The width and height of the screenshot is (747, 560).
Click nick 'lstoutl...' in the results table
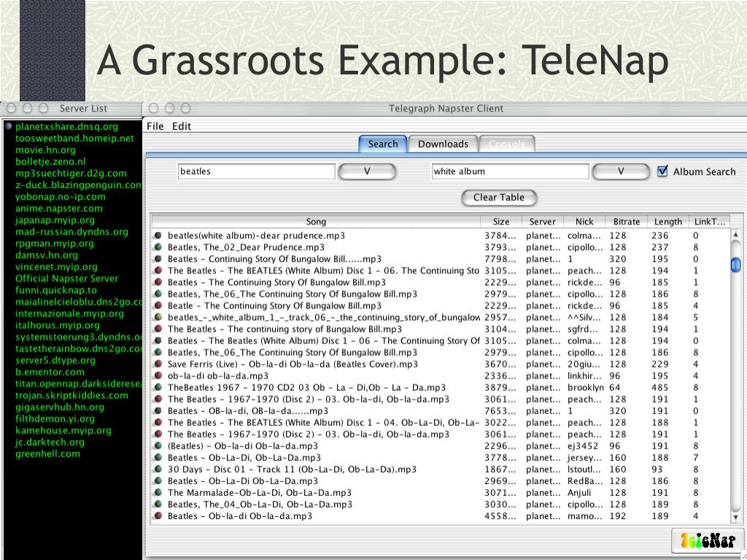584,469
